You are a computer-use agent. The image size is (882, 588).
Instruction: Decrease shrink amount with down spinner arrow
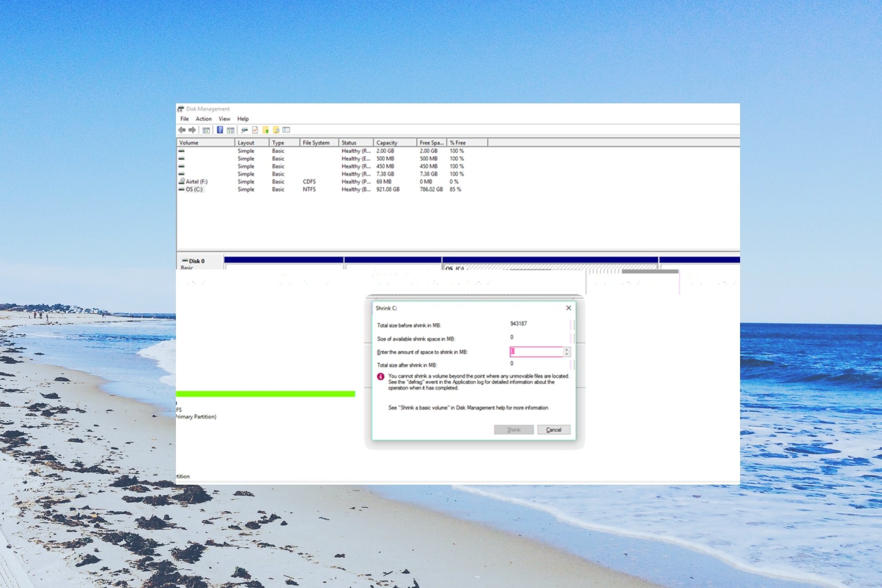coord(566,354)
